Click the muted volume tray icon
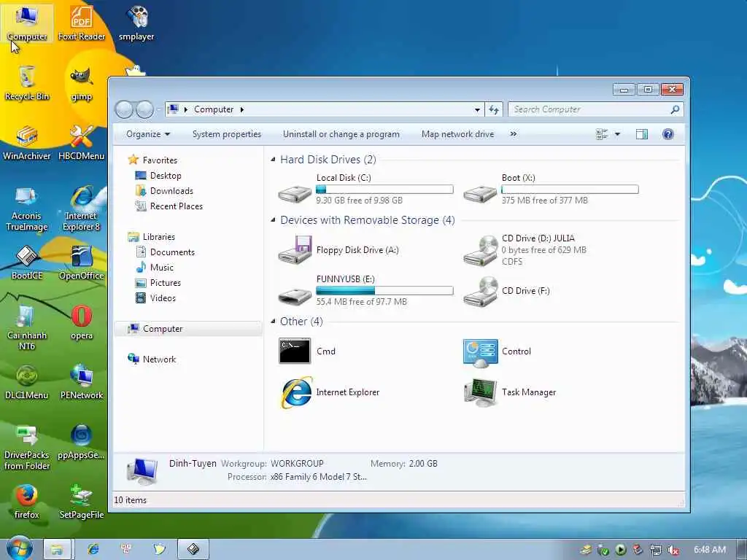747x560 pixels. coord(673,550)
